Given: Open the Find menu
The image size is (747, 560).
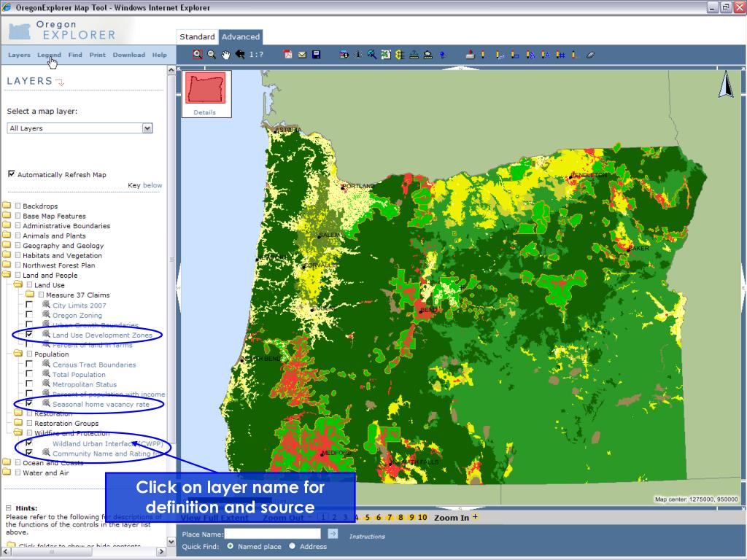Looking at the screenshot, I should tap(75, 55).
